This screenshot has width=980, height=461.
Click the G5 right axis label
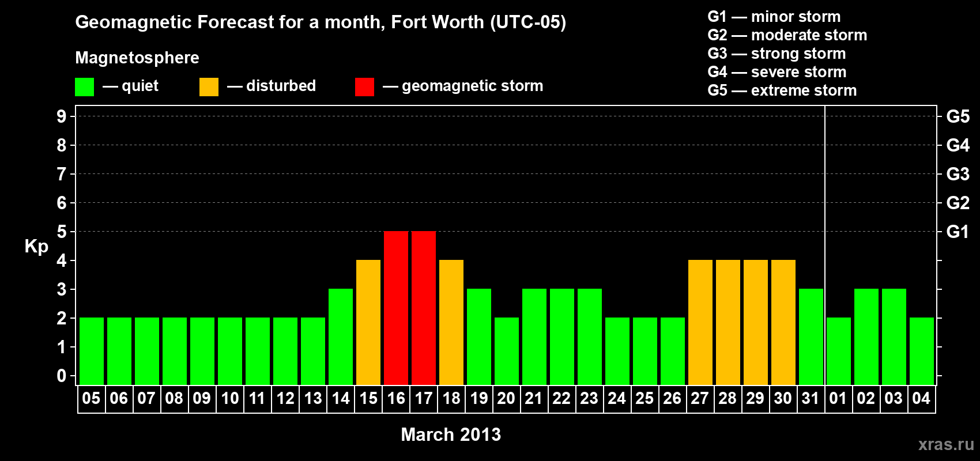[958, 116]
